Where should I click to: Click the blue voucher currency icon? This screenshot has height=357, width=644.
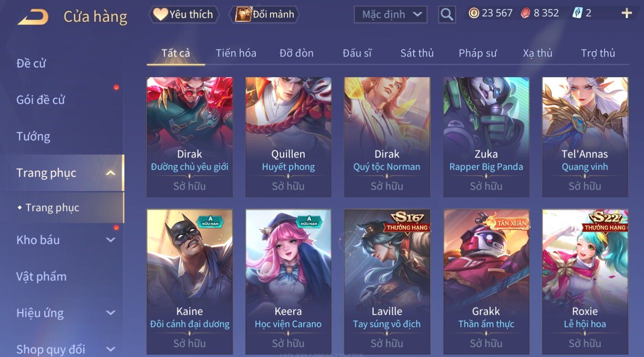point(577,13)
